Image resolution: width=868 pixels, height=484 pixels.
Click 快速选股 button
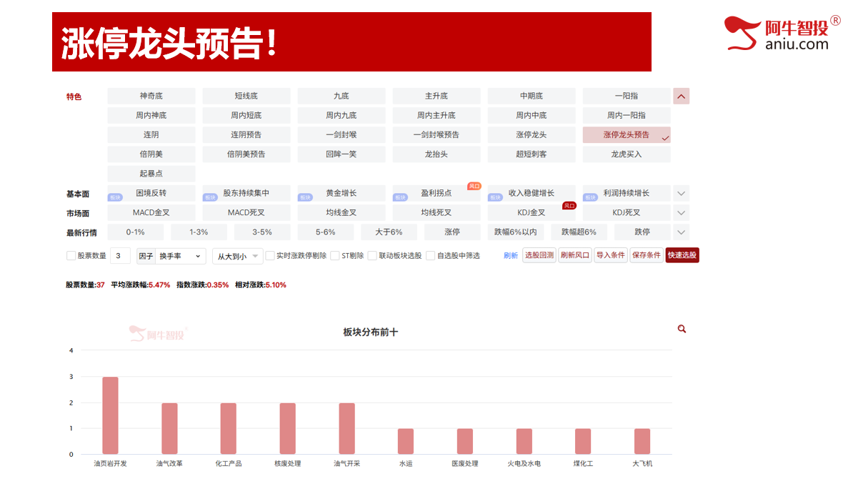pos(682,255)
